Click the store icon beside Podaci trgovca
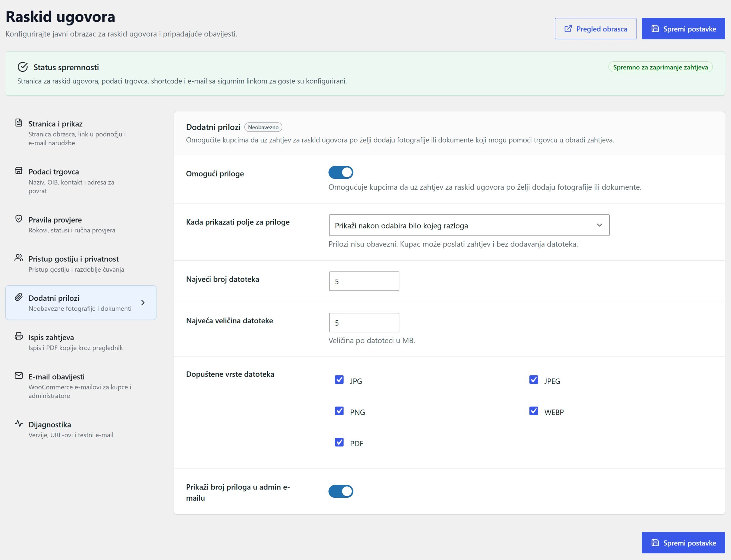This screenshot has width=731, height=560. [x=19, y=171]
